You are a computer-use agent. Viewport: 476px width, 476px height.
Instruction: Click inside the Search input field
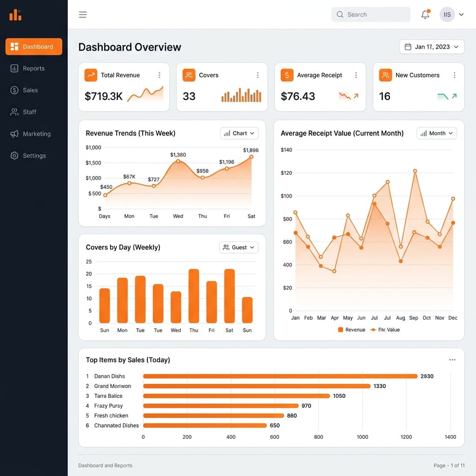[x=370, y=14]
